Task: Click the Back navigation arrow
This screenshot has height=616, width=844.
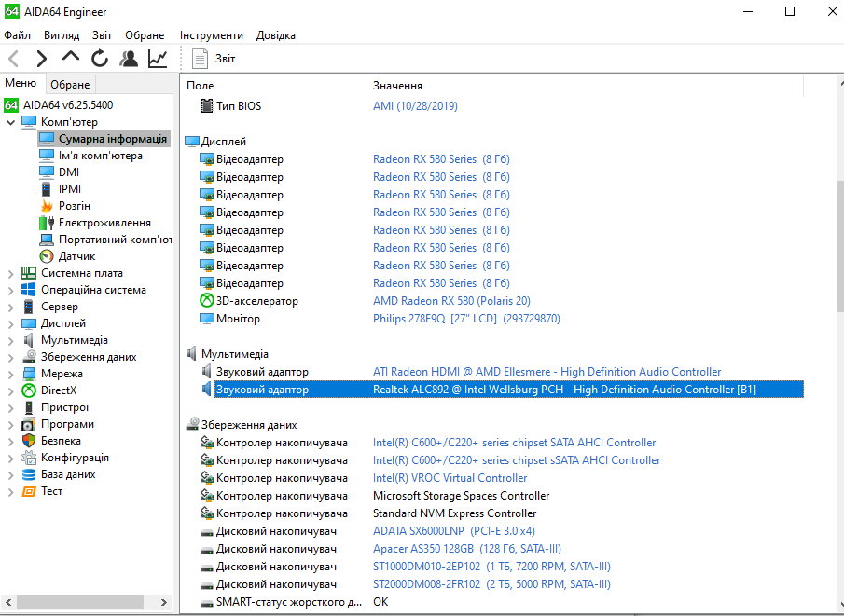Action: (14, 58)
